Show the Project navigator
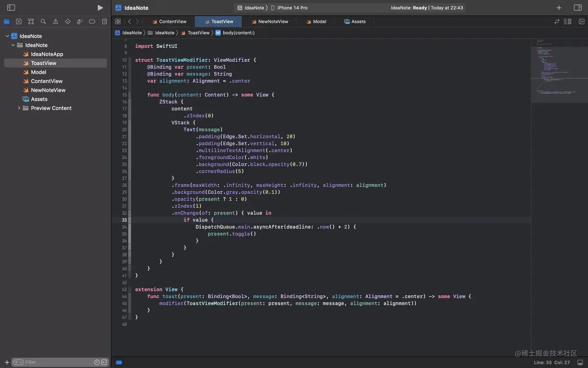Image resolution: width=588 pixels, height=368 pixels. pos(6,21)
